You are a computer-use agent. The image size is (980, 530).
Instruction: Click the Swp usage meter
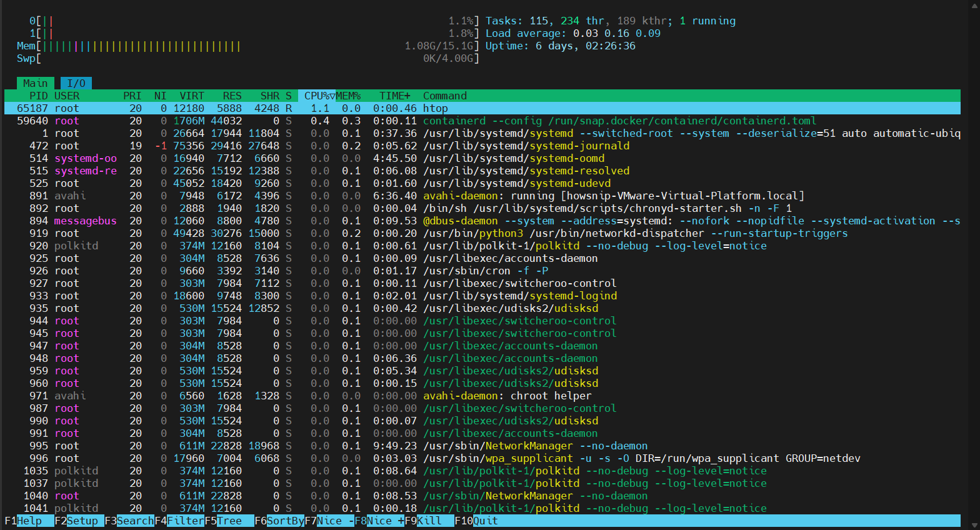[248, 58]
